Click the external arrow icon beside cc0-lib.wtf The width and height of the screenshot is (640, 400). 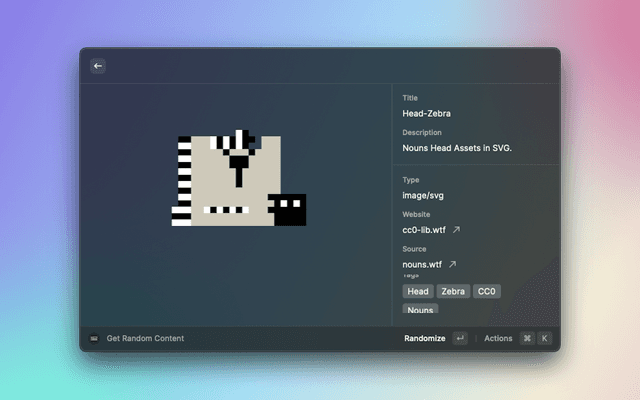tap(456, 230)
